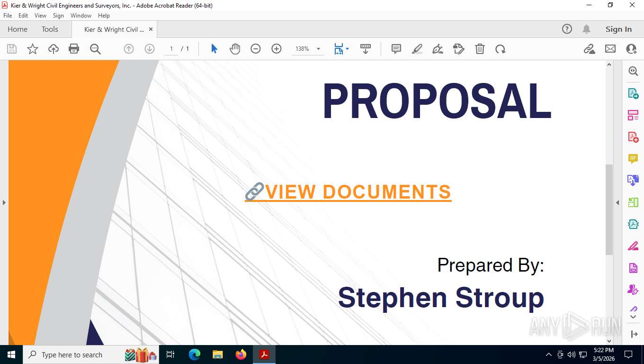Image resolution: width=644 pixels, height=364 pixels.
Task: Zoom out with the minus circle button
Action: (x=256, y=49)
